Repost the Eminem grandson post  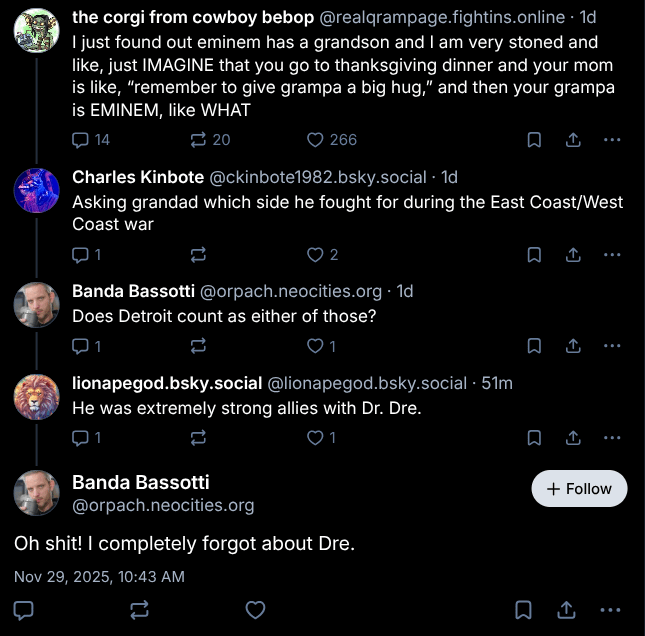[x=198, y=140]
